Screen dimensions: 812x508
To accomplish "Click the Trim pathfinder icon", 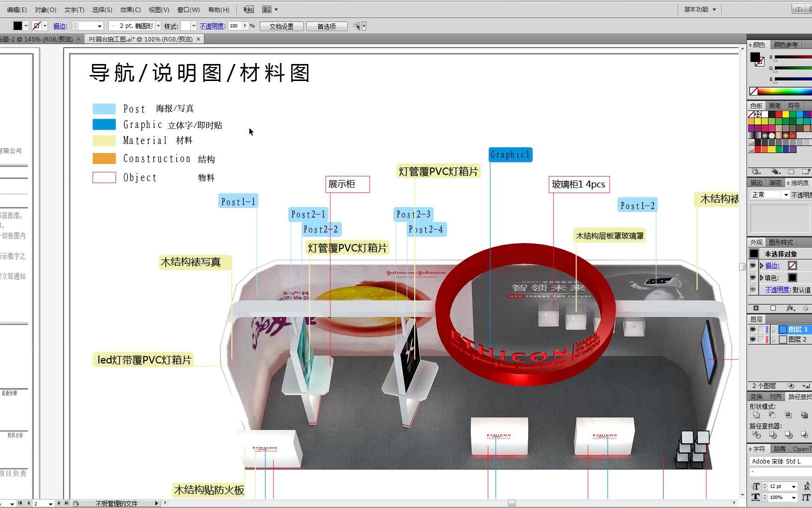I will tap(773, 434).
